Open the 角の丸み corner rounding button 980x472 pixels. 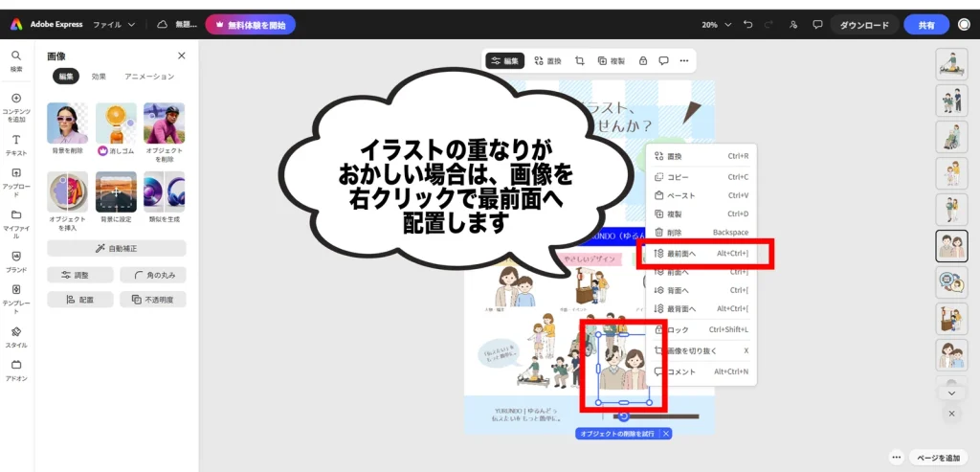tap(152, 275)
